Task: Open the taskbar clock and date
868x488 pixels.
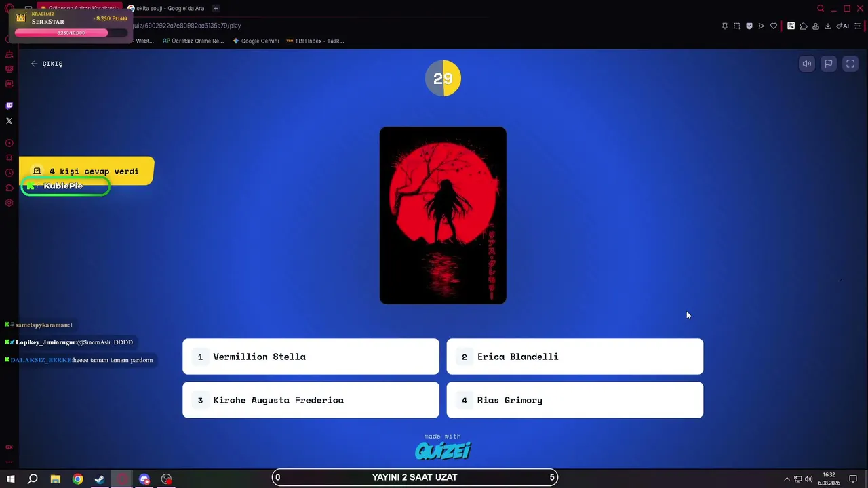Action: [829, 479]
